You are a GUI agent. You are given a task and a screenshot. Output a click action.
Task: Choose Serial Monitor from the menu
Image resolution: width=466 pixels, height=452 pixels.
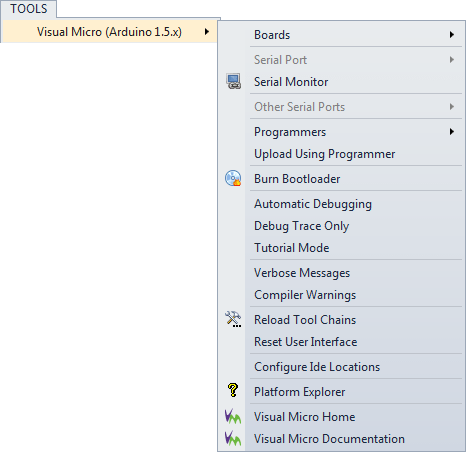341,82
